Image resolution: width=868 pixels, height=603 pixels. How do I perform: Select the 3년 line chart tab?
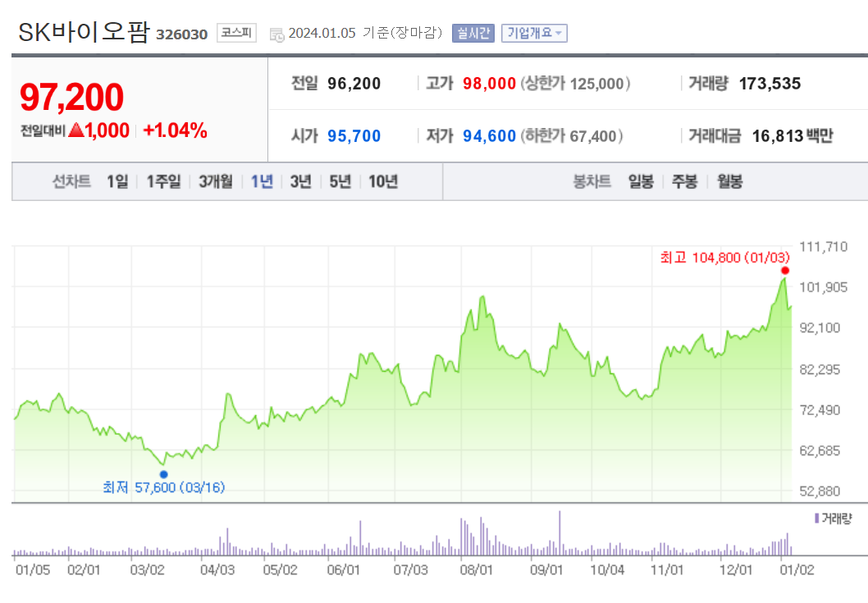click(300, 181)
